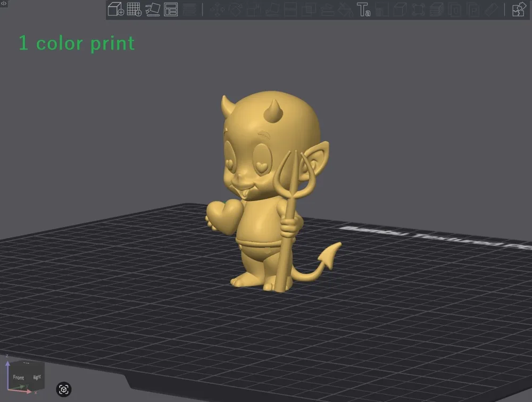The image size is (532, 402).
Task: Switch to Assembly view puzzle icon
Action: [519, 9]
